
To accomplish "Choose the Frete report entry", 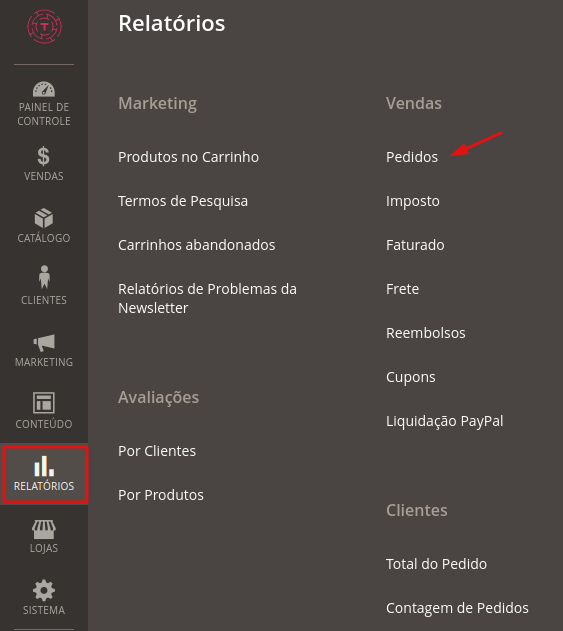I will click(x=402, y=289).
